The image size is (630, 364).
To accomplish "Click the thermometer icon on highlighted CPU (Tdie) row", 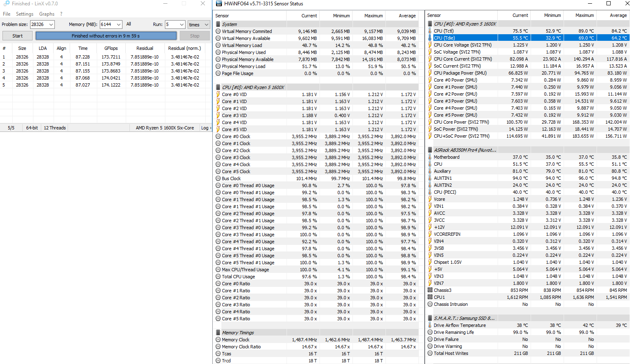I will [x=430, y=38].
